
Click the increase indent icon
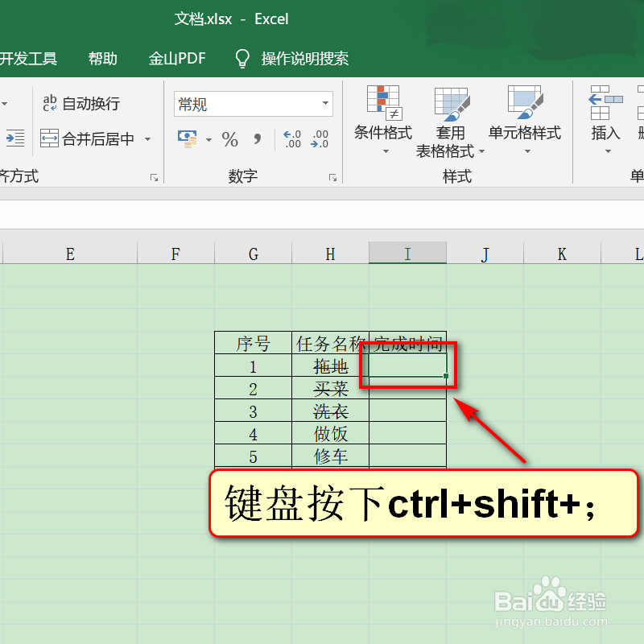tap(15, 138)
